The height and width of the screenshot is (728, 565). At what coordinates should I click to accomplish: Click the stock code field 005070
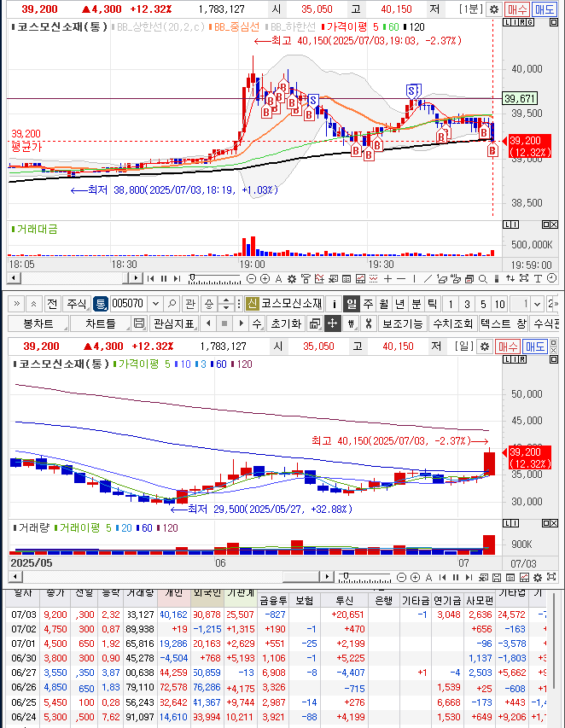129,304
